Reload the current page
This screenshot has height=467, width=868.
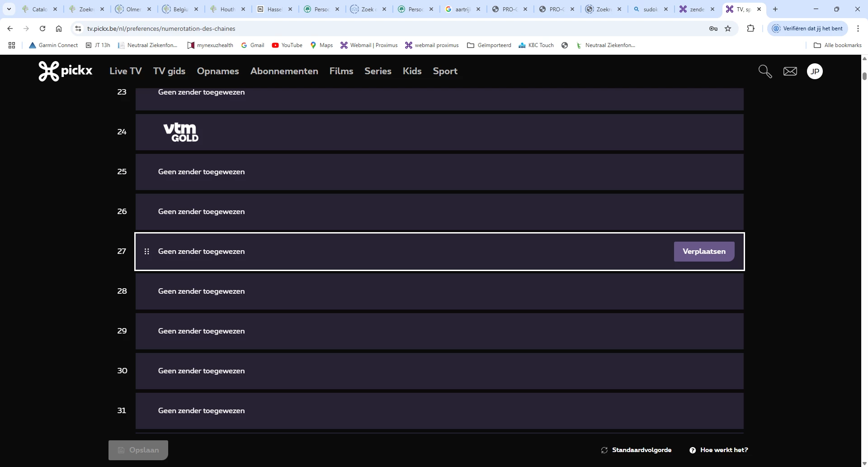pos(42,29)
